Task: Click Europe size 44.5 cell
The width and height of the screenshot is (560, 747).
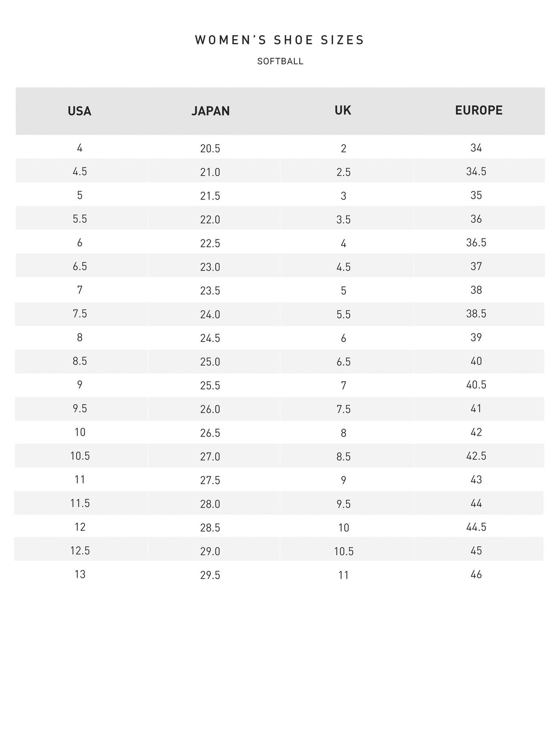Action: click(x=476, y=527)
